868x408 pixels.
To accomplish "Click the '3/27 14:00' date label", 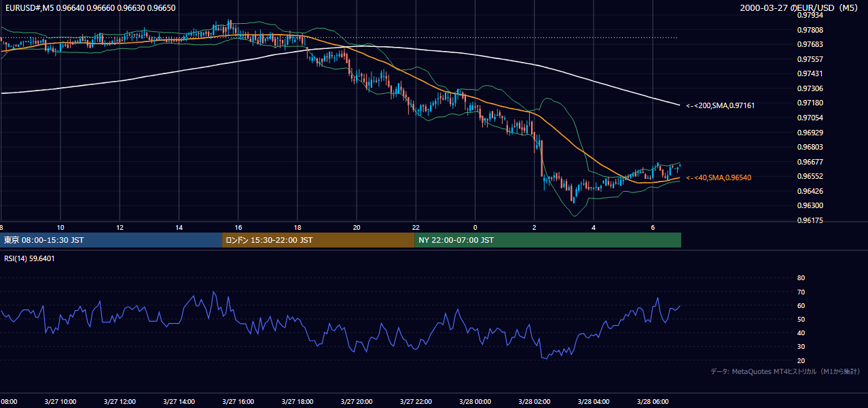I will point(179,401).
